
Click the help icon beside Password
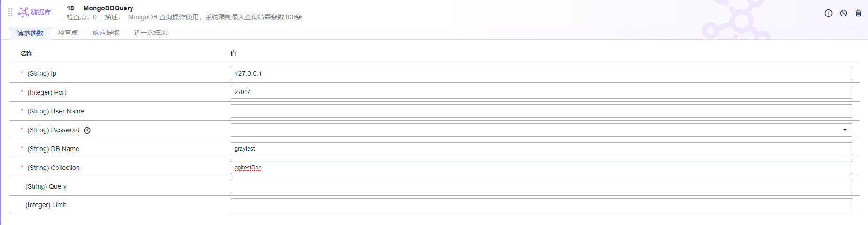pyautogui.click(x=87, y=130)
